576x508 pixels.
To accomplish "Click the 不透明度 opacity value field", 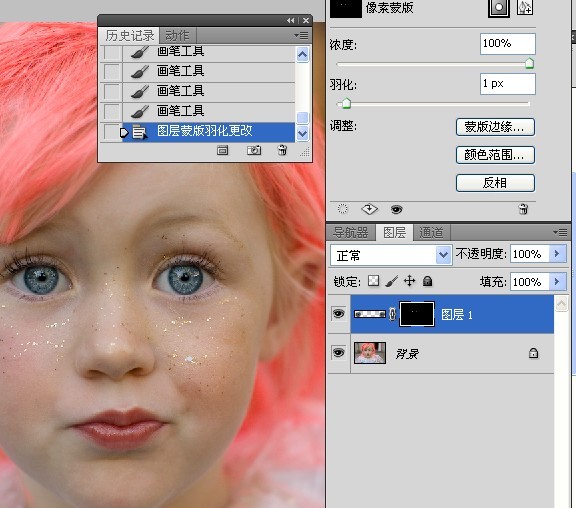I will point(529,254).
